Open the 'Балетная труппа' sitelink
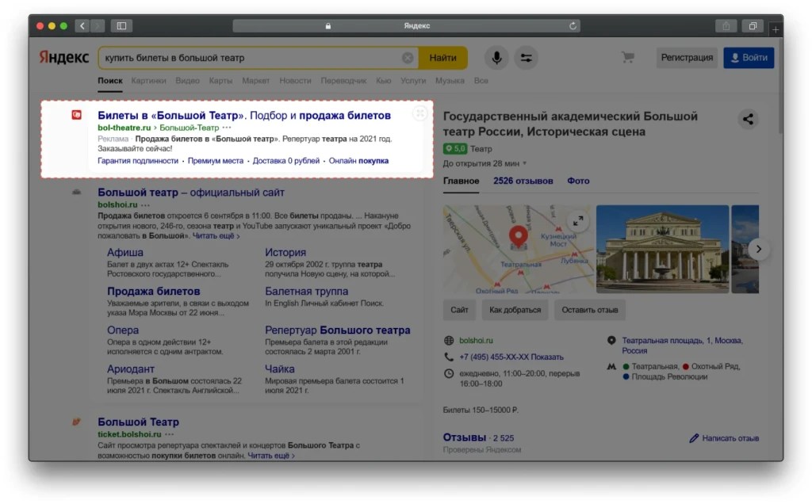Screen dimensions: 812x504 (x=307, y=292)
